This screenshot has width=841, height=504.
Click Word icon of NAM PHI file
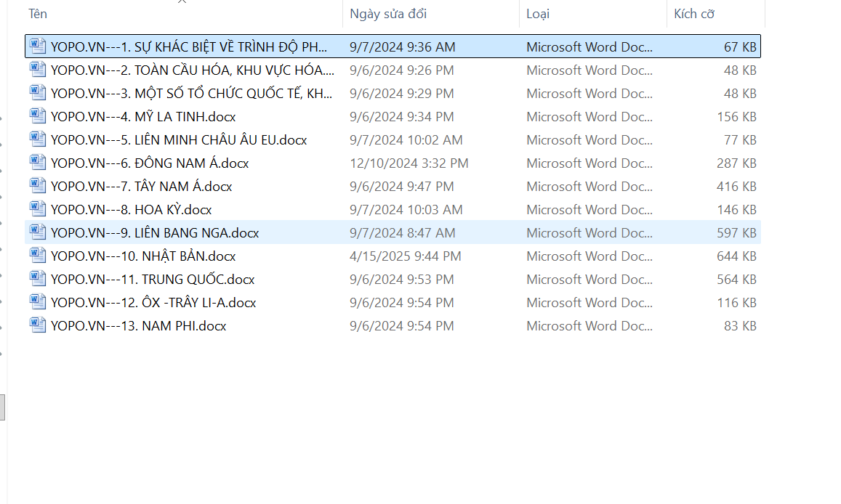(x=38, y=325)
